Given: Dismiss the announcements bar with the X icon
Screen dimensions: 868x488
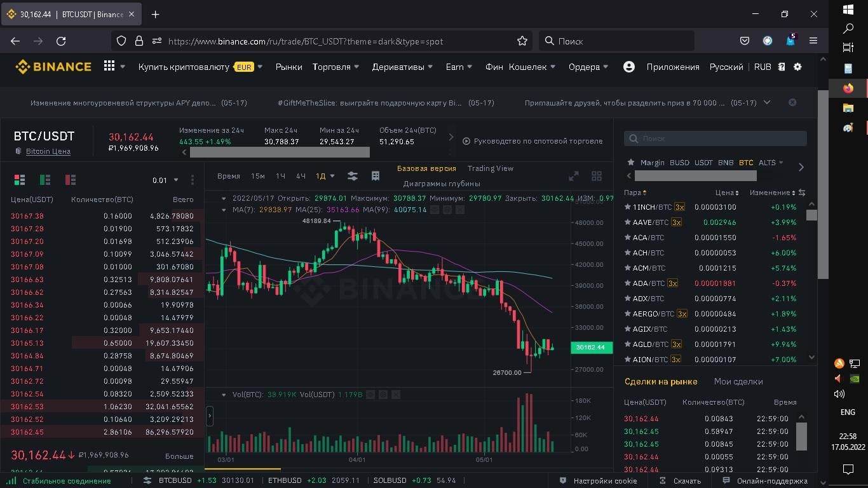Looking at the screenshot, I should pos(792,102).
